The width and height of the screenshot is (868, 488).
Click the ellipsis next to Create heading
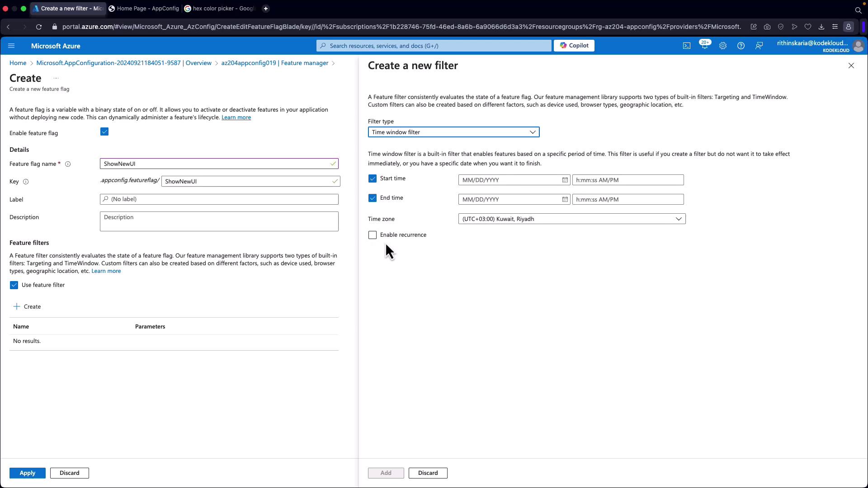point(56,78)
